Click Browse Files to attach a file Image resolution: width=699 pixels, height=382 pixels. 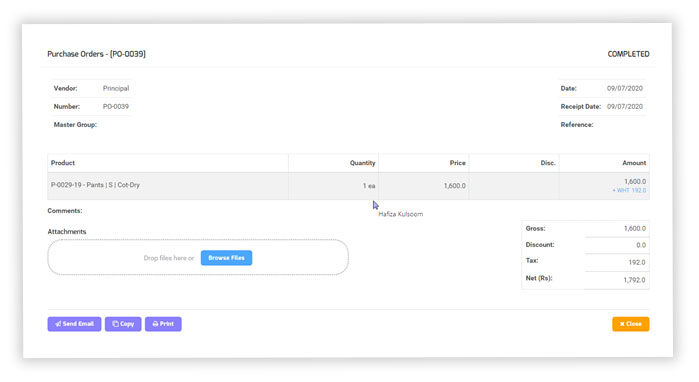[x=226, y=258]
